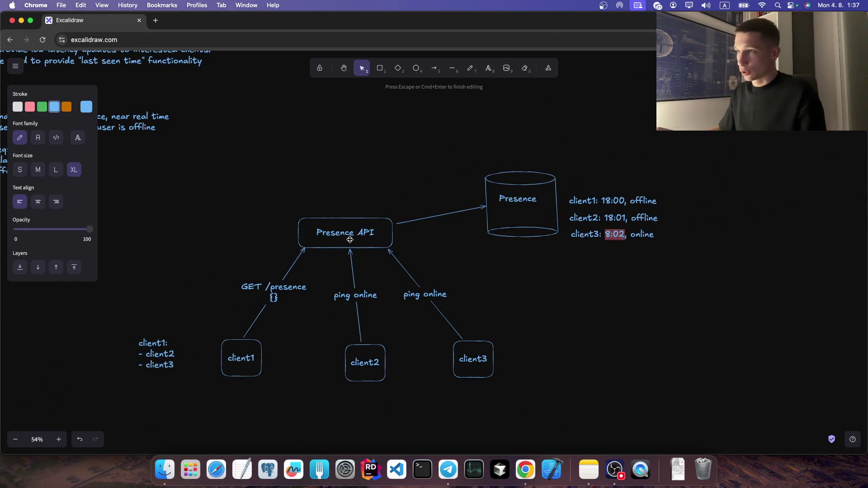The height and width of the screenshot is (488, 868).
Task: Choose the green stroke color swatch
Action: point(42,107)
